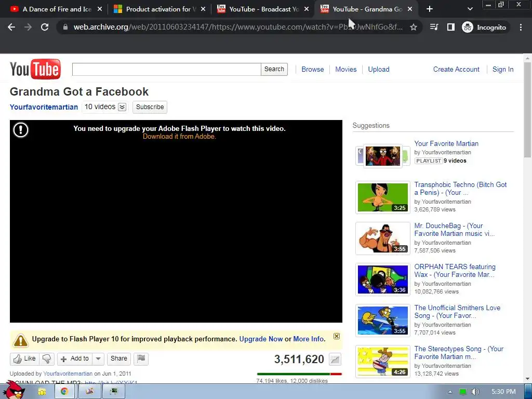Expand the tab search chevron
532x399 pixels.
470,9
